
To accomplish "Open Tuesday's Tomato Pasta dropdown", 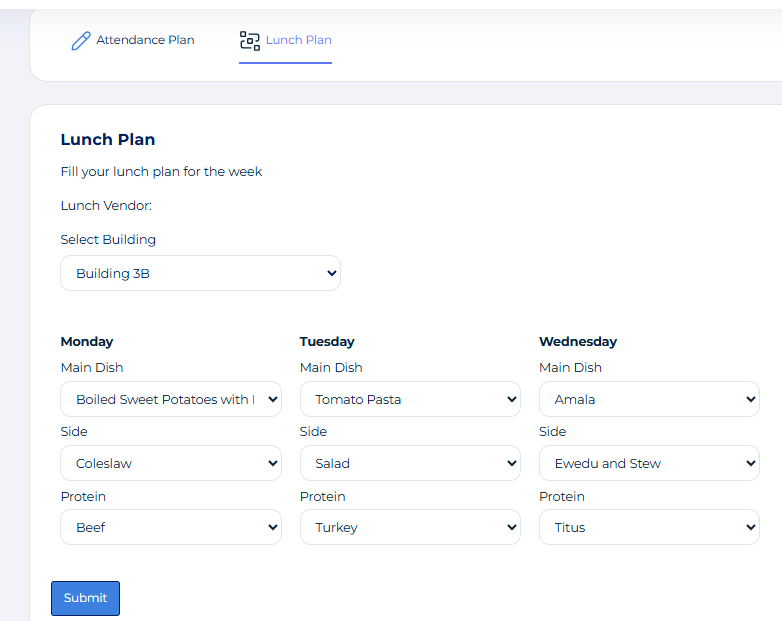I will click(x=410, y=399).
